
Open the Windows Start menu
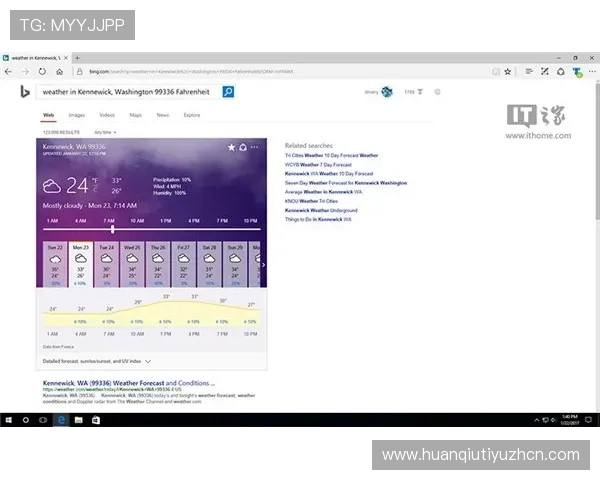(7, 421)
